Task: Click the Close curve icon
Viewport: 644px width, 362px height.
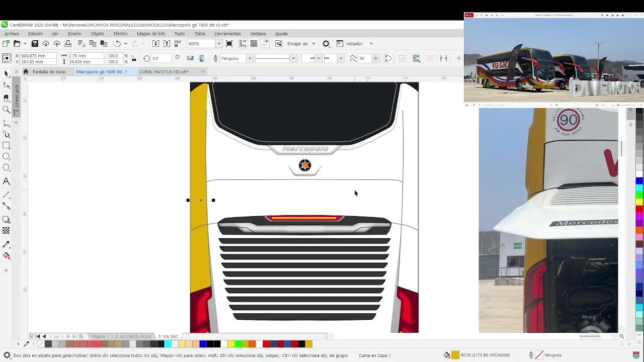Action: pyautogui.click(x=388, y=58)
